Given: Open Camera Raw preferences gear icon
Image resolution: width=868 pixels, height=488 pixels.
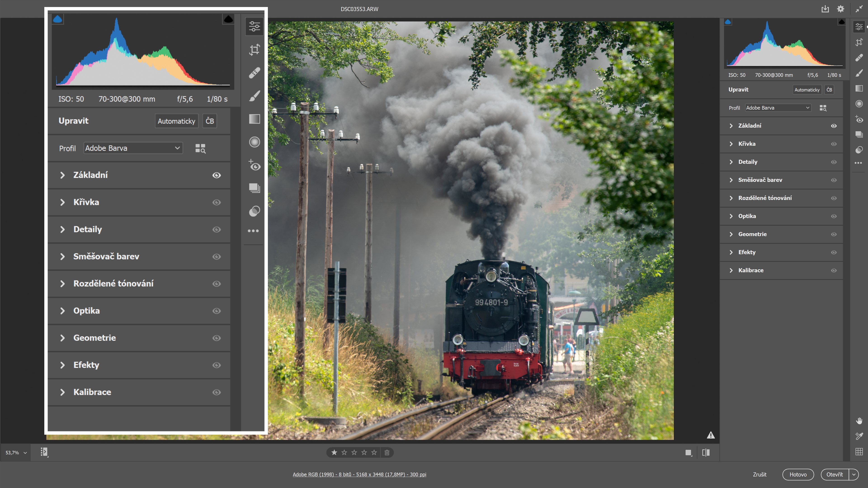Looking at the screenshot, I should (x=841, y=9).
